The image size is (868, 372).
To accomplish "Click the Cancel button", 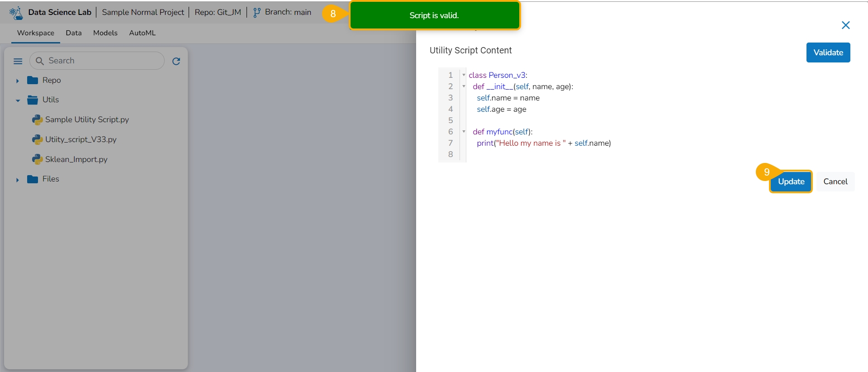I will click(835, 181).
